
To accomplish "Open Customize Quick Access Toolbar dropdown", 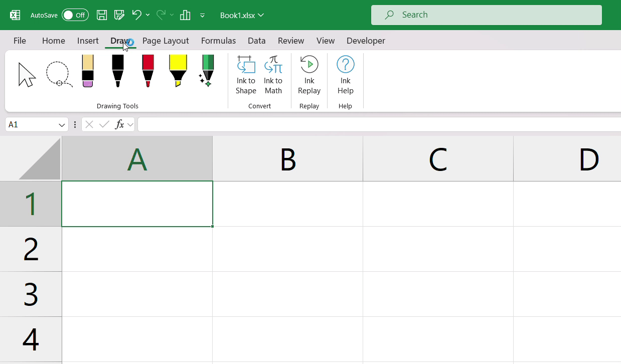I will coord(202,16).
